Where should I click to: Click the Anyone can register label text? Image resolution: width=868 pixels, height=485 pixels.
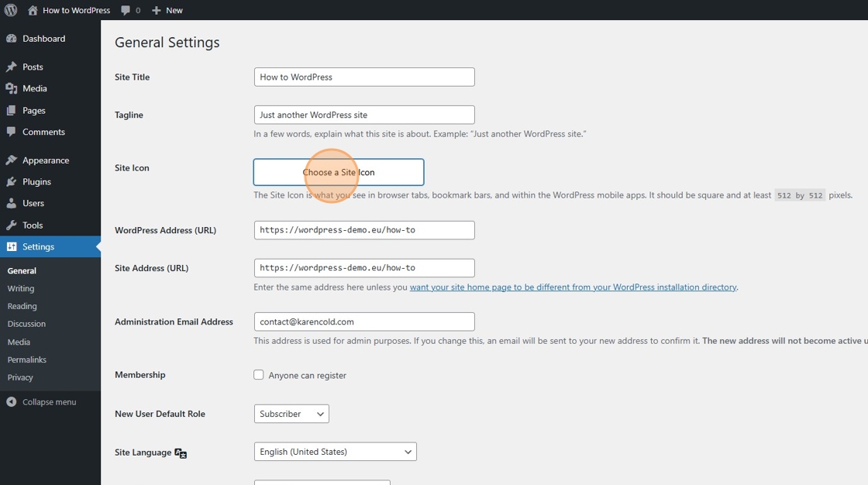(307, 376)
